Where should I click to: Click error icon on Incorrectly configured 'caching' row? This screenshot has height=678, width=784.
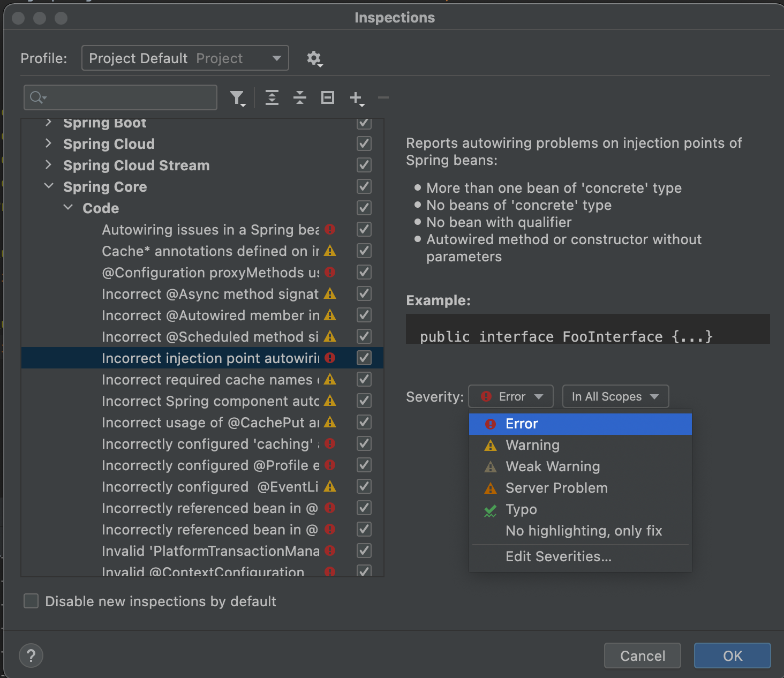click(x=330, y=443)
